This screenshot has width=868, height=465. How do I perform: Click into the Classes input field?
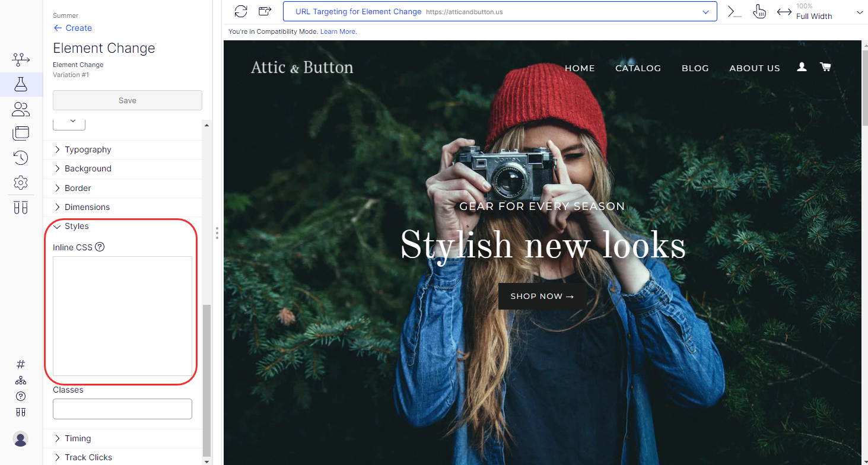[122, 409]
